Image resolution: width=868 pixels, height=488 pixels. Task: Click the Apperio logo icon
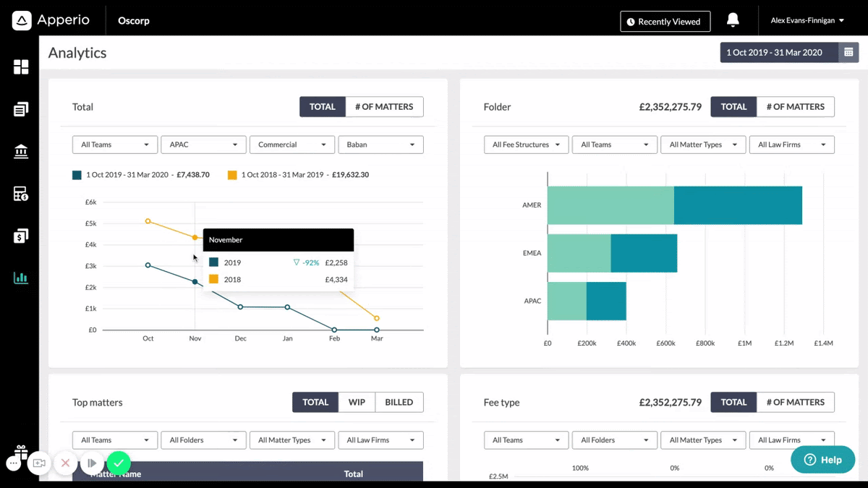click(22, 21)
